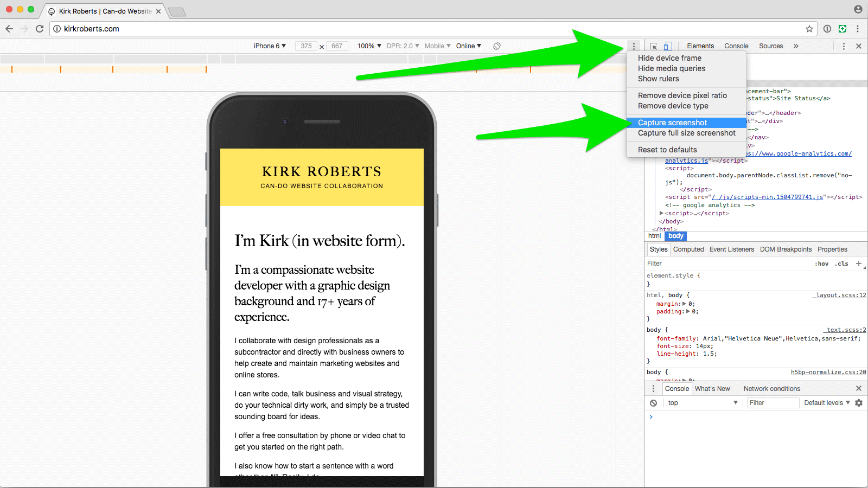
Task: Open _layout.scss:12 source link
Action: (839, 295)
